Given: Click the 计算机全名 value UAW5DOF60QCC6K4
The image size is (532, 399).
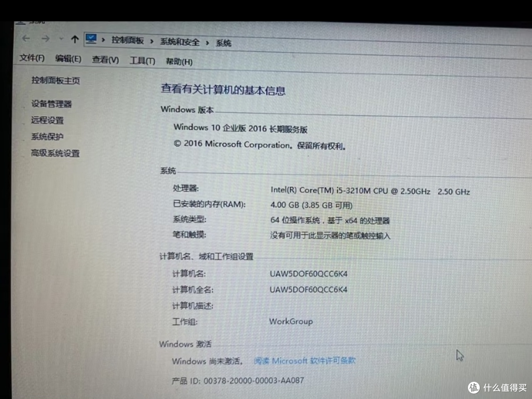Looking at the screenshot, I should pos(308,290).
